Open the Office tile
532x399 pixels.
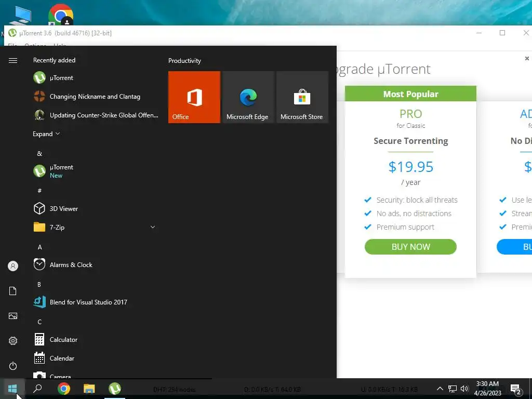[194, 97]
